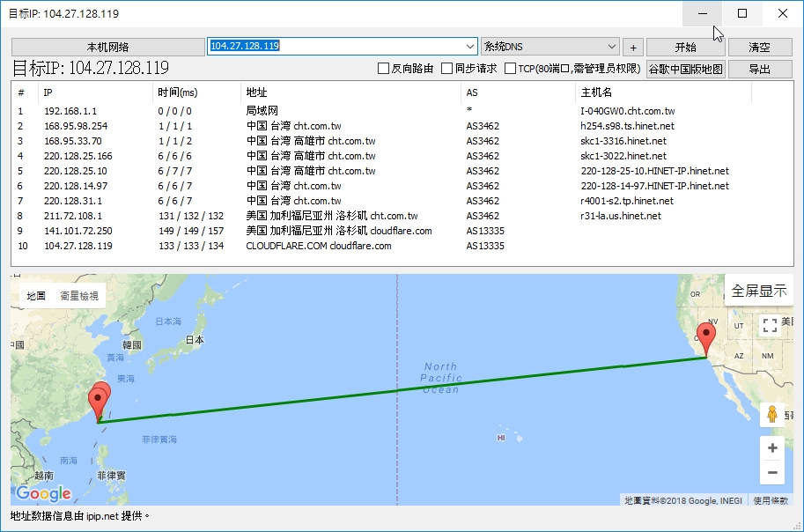Close the traceroute window
The width and height of the screenshot is (804, 532).
point(783,14)
